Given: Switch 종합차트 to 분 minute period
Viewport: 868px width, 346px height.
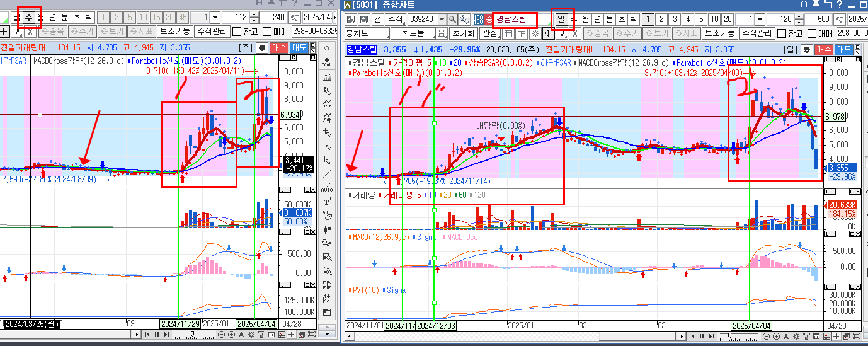Looking at the screenshot, I should [x=609, y=19].
